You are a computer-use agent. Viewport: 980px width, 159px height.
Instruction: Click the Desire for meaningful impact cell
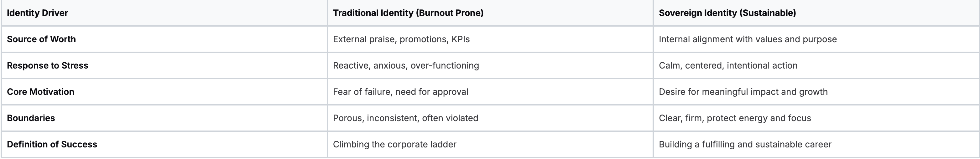pos(743,92)
